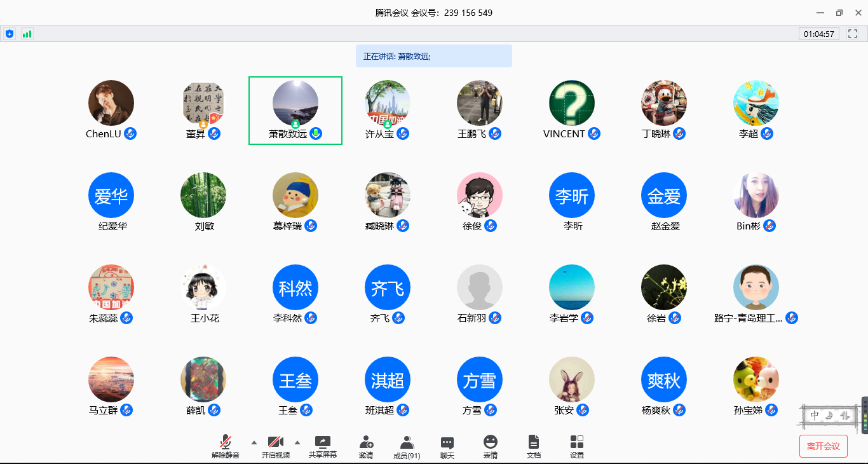Toggle fullscreen mode icon near timer
The height and width of the screenshot is (464, 868).
click(x=853, y=34)
